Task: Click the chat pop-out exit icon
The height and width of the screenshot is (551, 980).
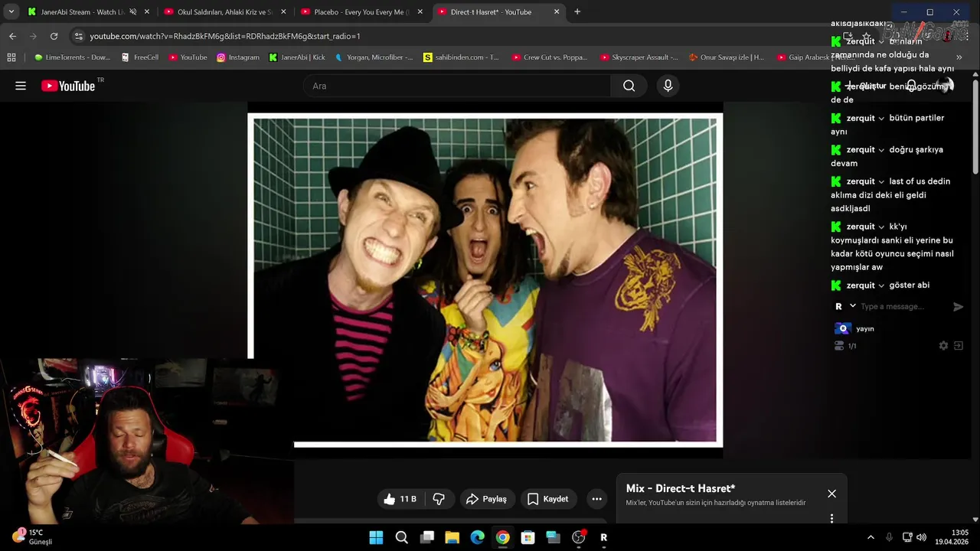Action: click(x=958, y=346)
